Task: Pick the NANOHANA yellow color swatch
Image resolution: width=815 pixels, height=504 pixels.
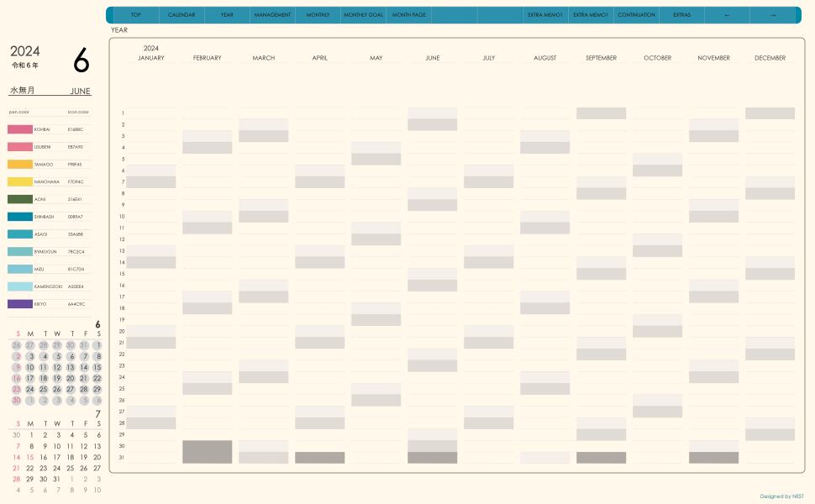Action: (x=20, y=181)
